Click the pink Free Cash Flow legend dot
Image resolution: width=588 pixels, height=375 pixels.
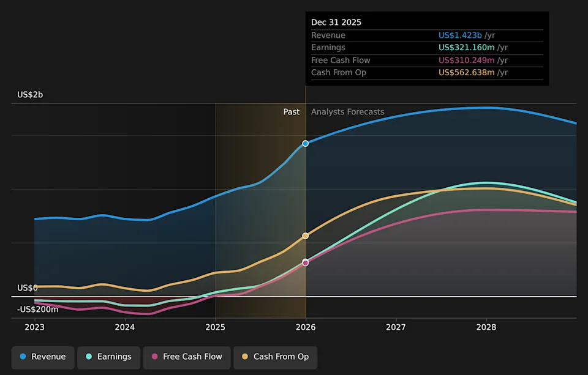(x=154, y=357)
